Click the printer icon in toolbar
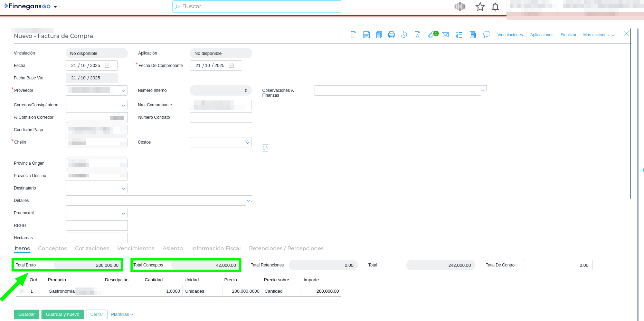Viewport: 644px width, 321px height. pos(391,35)
